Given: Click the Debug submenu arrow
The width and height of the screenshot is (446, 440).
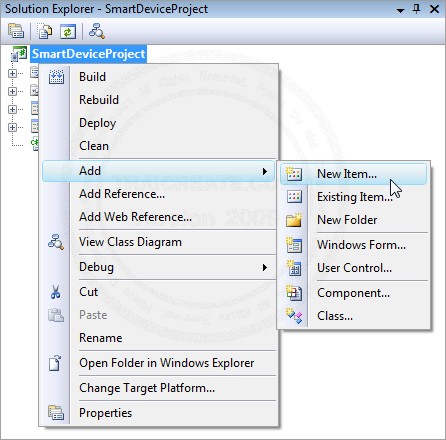Looking at the screenshot, I should tap(265, 267).
